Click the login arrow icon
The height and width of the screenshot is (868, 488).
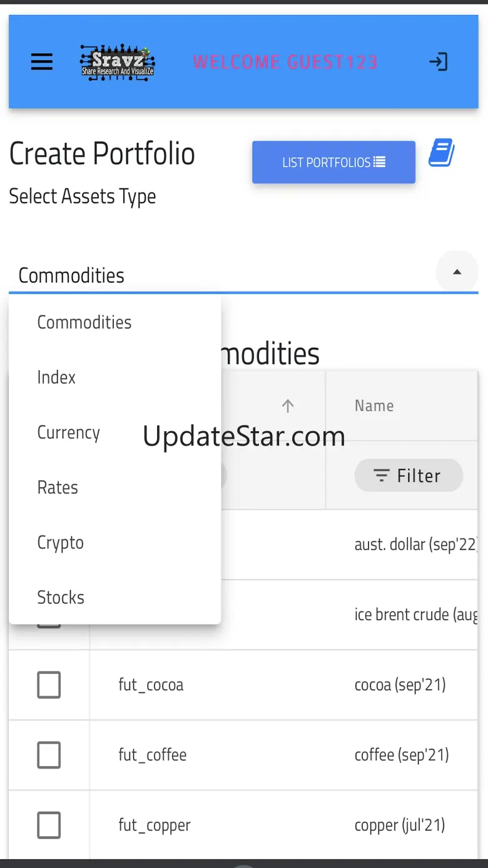[438, 62]
